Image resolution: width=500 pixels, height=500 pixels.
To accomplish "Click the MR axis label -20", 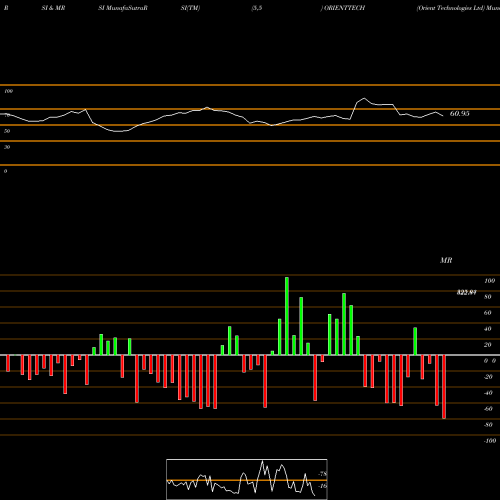I will tap(488, 377).
